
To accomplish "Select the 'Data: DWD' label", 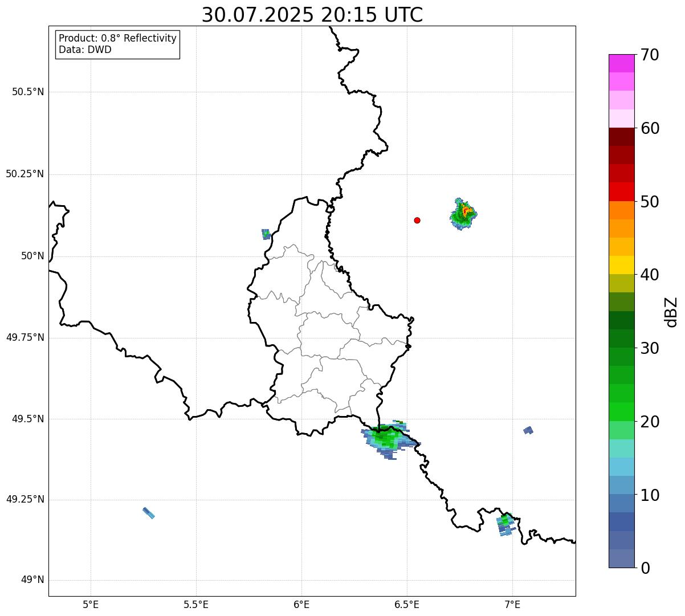I will click(x=85, y=50).
